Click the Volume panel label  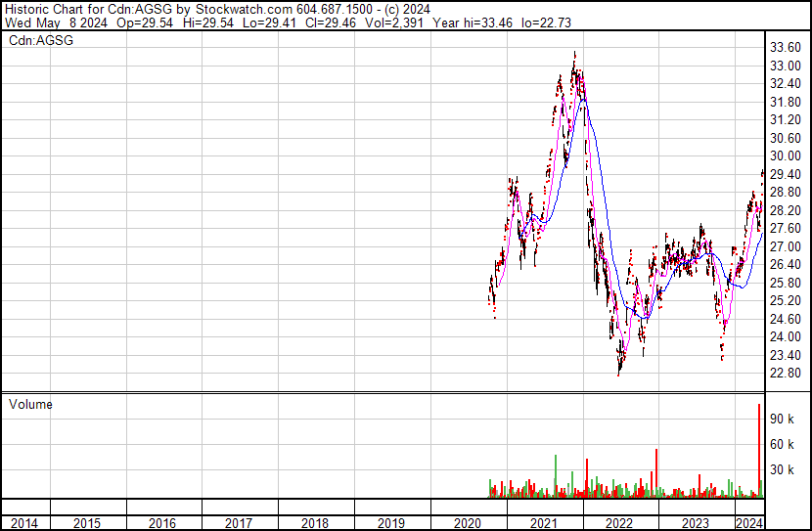click(30, 404)
